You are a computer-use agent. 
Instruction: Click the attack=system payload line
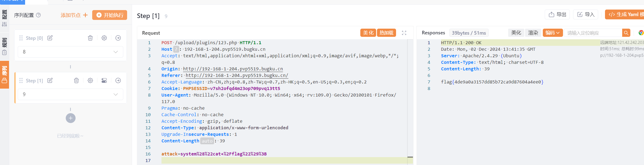[214, 154]
